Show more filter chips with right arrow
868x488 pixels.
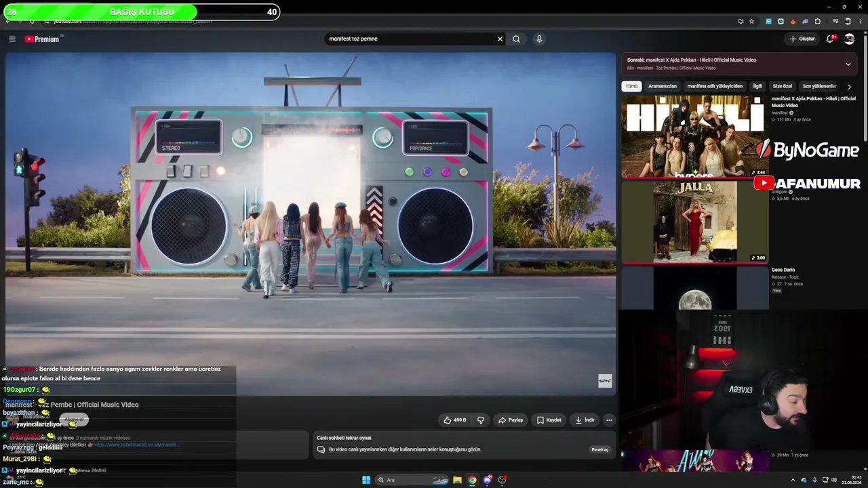pos(849,87)
